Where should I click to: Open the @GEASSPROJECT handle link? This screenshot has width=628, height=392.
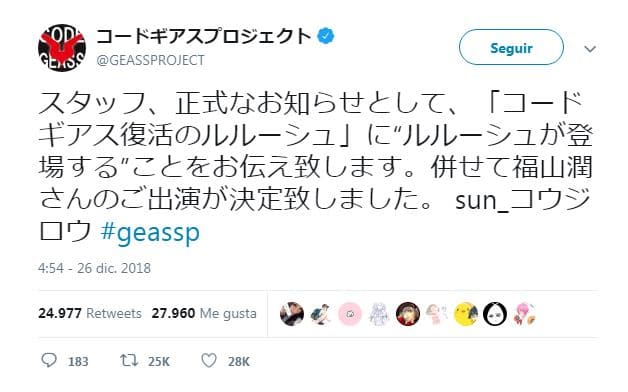pos(150,60)
